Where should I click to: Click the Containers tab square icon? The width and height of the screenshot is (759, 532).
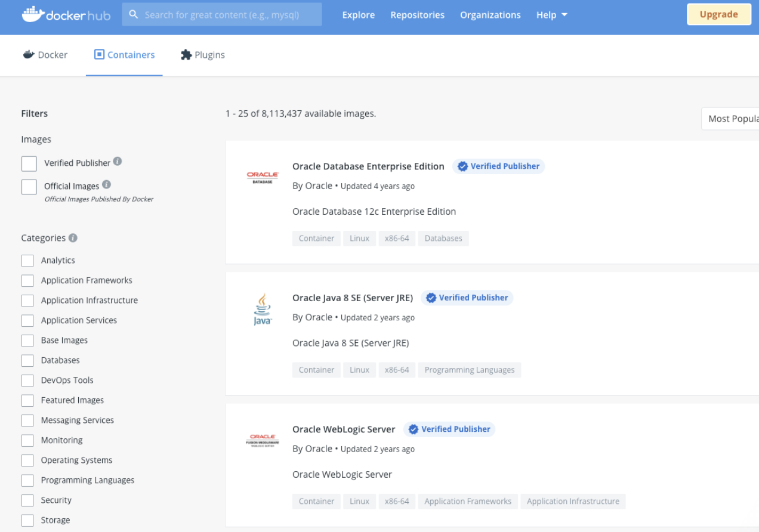pos(99,55)
